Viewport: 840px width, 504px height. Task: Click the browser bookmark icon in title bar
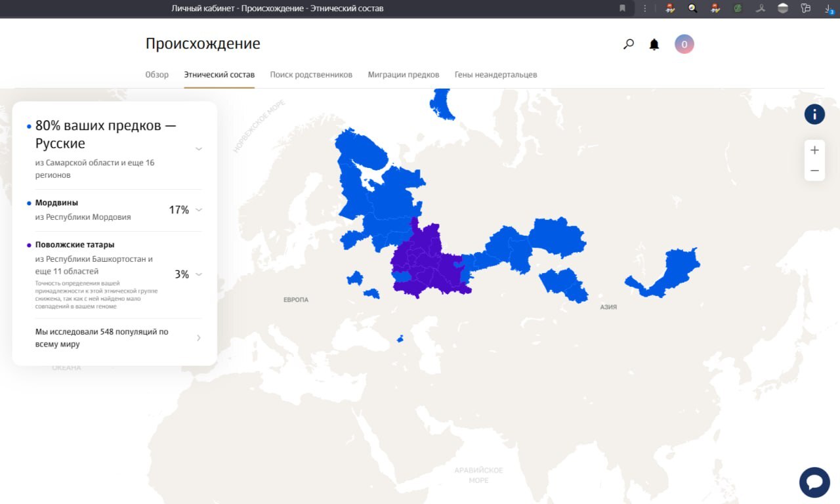[x=622, y=9]
